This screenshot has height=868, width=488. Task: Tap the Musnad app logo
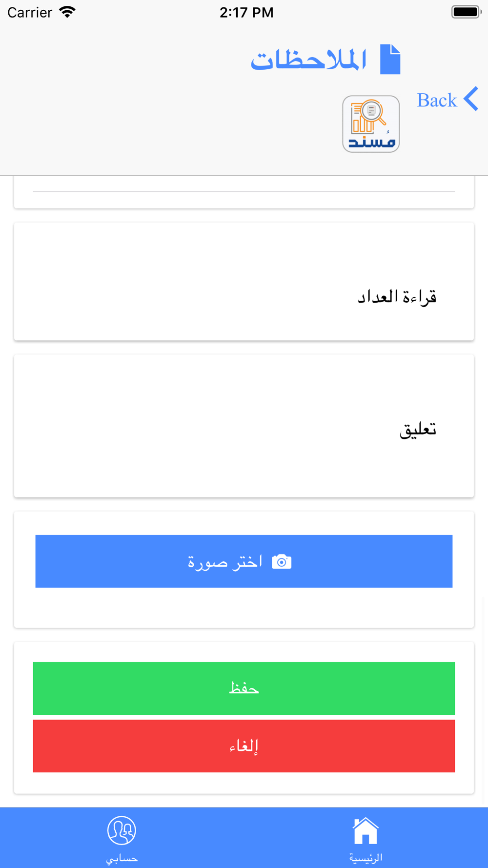(x=371, y=124)
